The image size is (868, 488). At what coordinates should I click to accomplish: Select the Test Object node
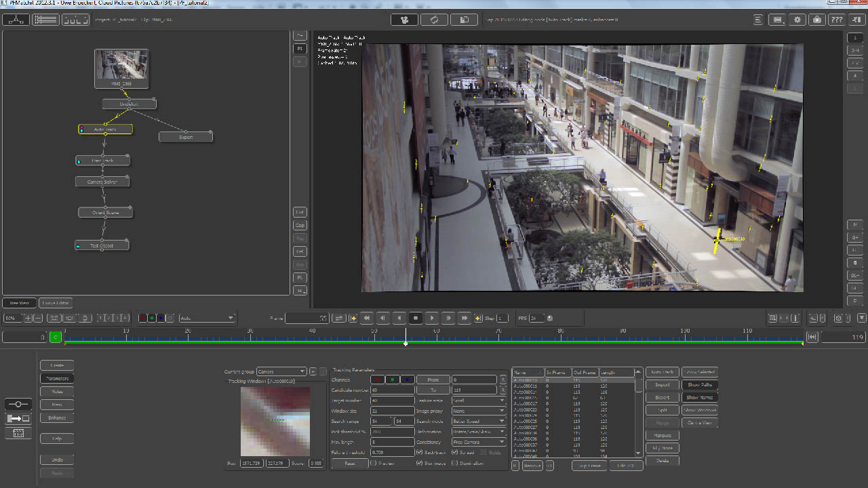pos(102,245)
